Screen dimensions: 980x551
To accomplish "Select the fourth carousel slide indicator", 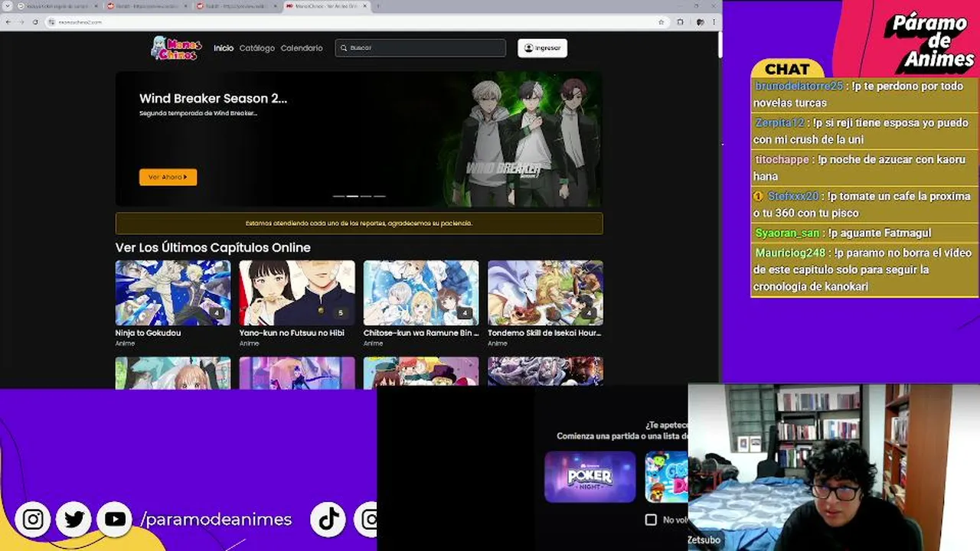I will (380, 197).
